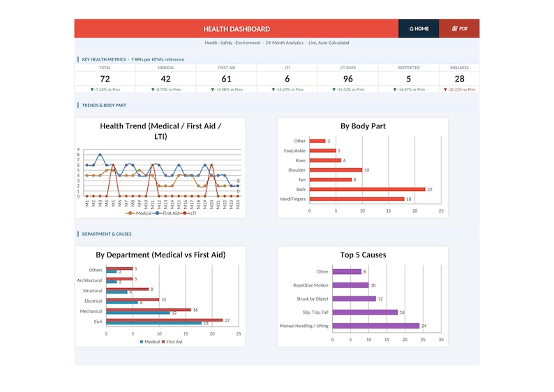This screenshot has width=554, height=392.
Task: Click the green down arrow under TOTAL
Action: 92,90
